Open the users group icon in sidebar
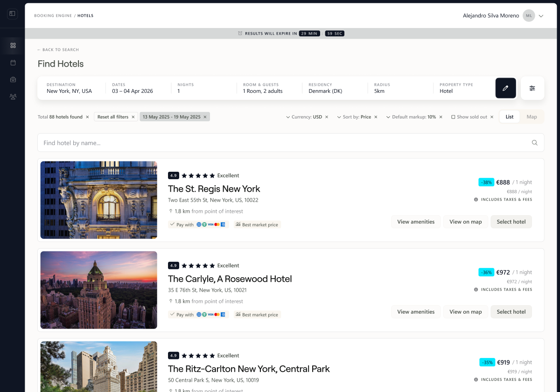This screenshot has width=560, height=392. tap(13, 97)
